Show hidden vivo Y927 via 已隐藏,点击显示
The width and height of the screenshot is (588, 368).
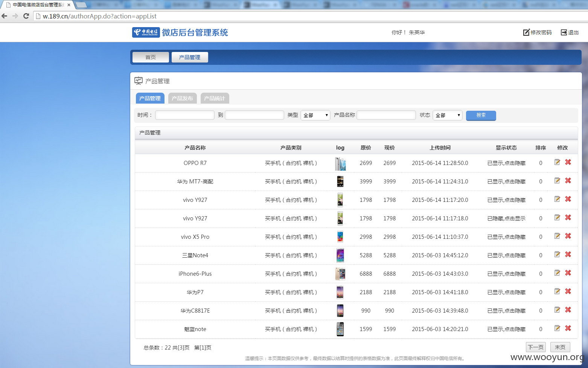[506, 218]
